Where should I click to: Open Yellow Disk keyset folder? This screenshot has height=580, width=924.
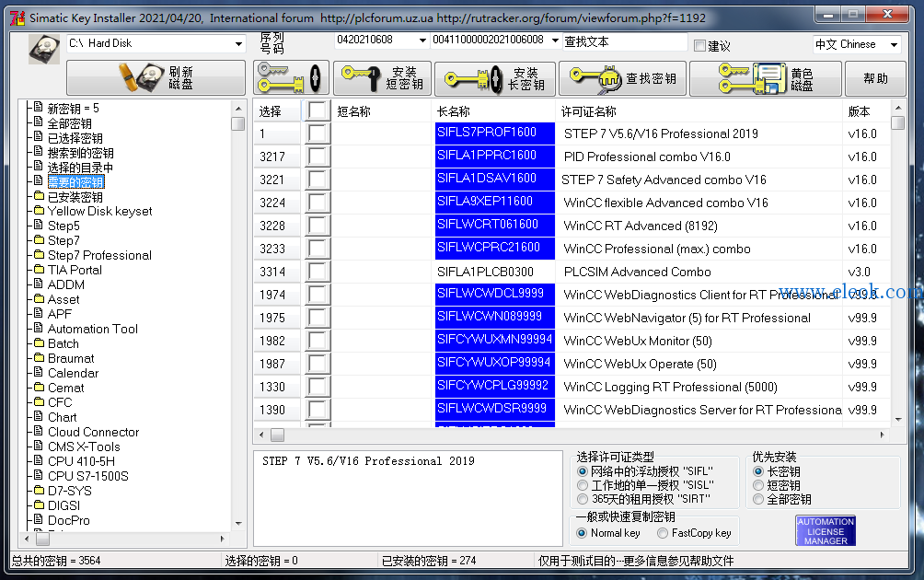99,211
